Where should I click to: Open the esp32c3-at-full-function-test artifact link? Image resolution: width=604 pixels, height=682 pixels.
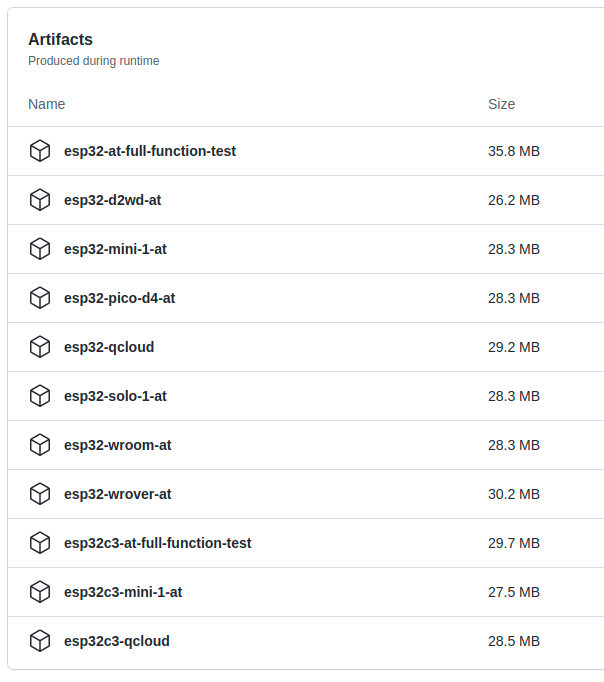tap(157, 543)
